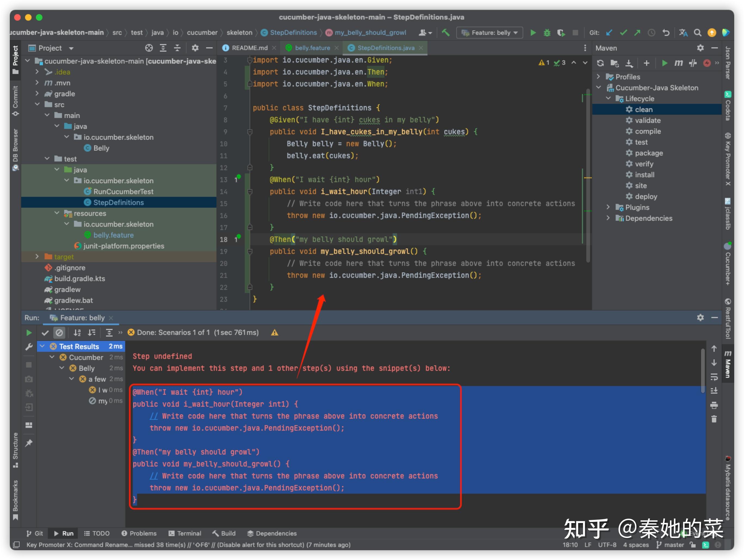
Task: Toggle soft-wrap in run console
Action: (x=714, y=377)
